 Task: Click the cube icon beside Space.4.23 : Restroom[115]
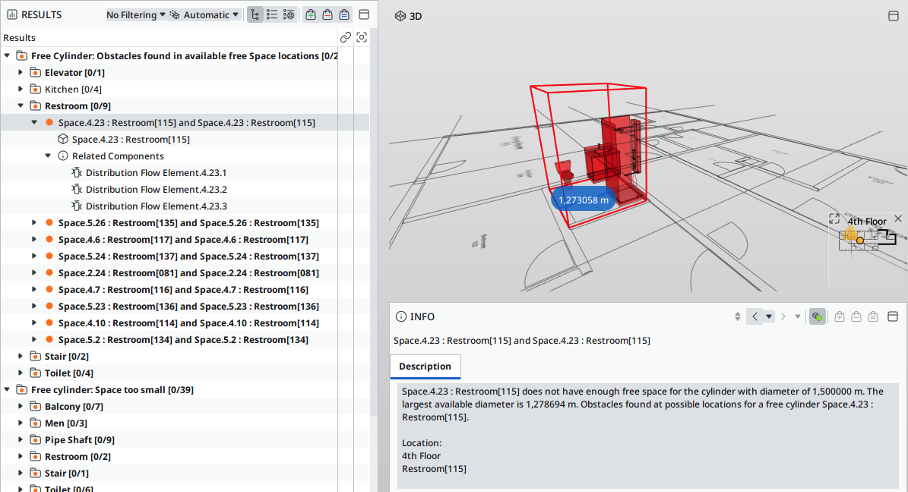63,139
